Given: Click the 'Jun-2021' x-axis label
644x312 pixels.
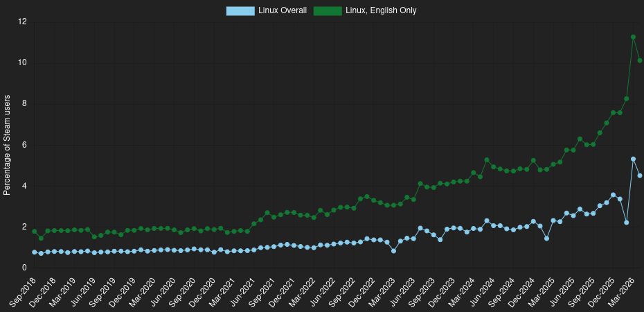Looking at the screenshot, I should [x=242, y=291].
